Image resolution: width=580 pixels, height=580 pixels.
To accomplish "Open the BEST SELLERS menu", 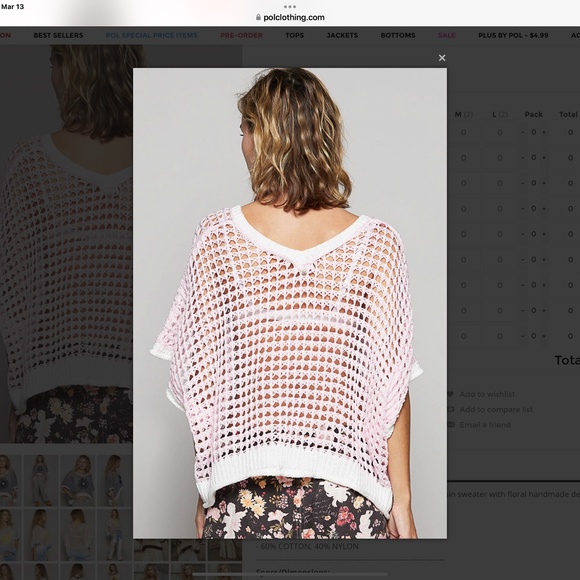I will pyautogui.click(x=58, y=36).
